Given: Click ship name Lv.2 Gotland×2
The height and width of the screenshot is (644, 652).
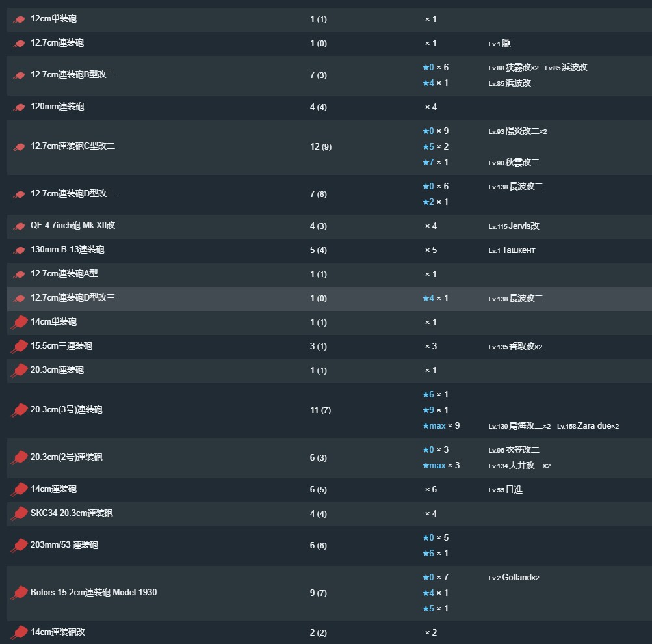Looking at the screenshot, I should pyautogui.click(x=514, y=577).
